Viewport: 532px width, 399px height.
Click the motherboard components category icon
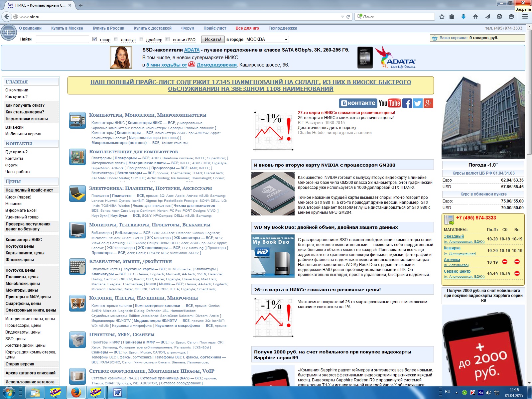tap(77, 157)
